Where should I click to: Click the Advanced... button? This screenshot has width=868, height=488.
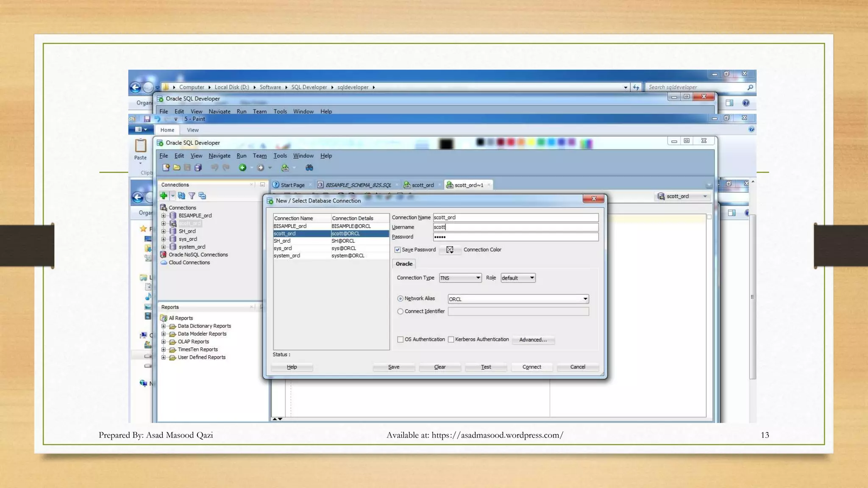coord(533,340)
